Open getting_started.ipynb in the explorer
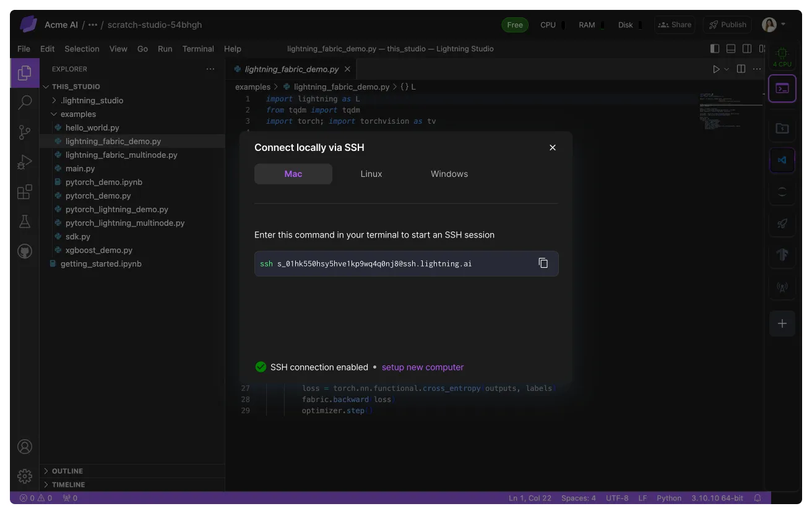Screen dimensions: 812x514 (101, 263)
